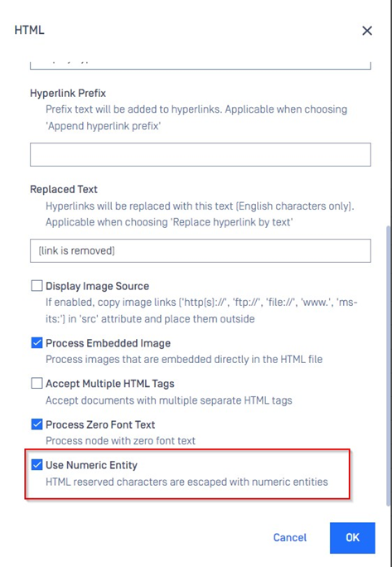Select the 'Accept Multiple HTML Tags' label

point(110,384)
